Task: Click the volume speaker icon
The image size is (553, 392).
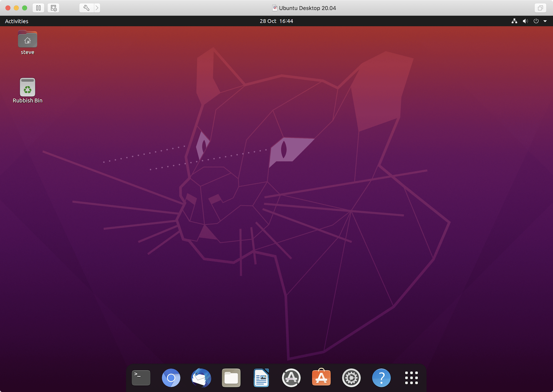Action: click(x=525, y=21)
